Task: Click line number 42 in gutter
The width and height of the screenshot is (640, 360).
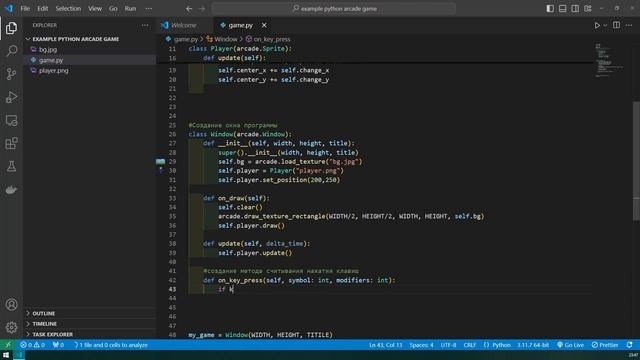Action: point(172,280)
